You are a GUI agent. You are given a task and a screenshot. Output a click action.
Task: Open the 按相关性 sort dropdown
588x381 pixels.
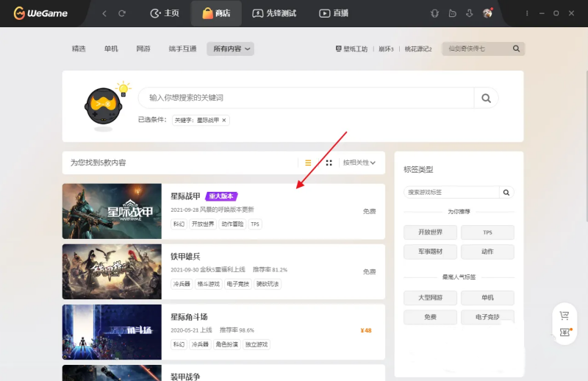click(x=359, y=163)
